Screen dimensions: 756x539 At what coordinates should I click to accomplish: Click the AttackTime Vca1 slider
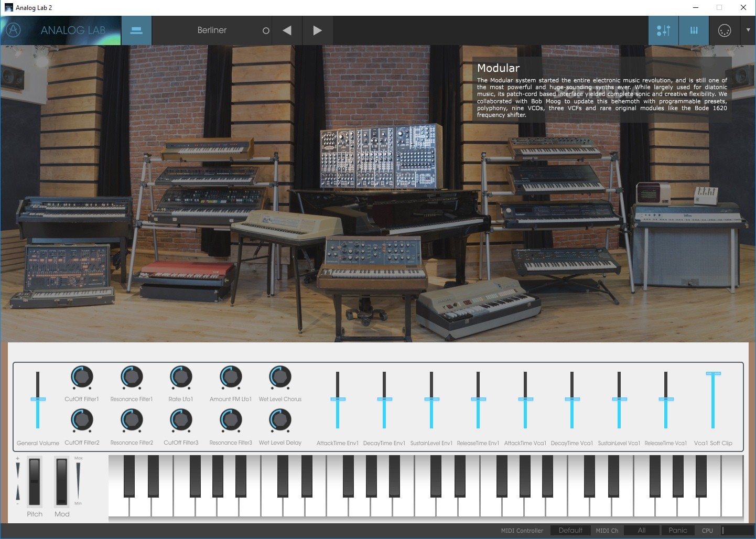point(525,400)
